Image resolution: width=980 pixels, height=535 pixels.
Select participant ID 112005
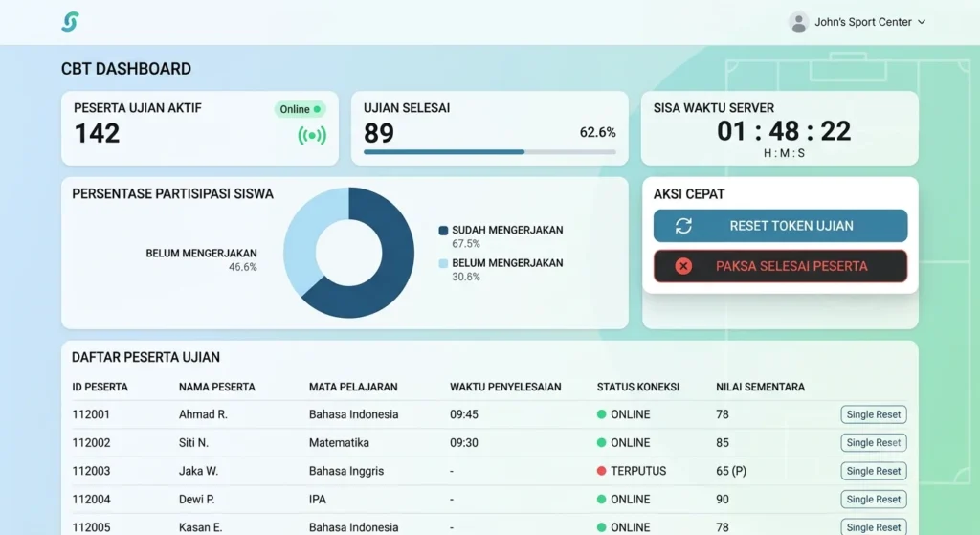click(91, 527)
